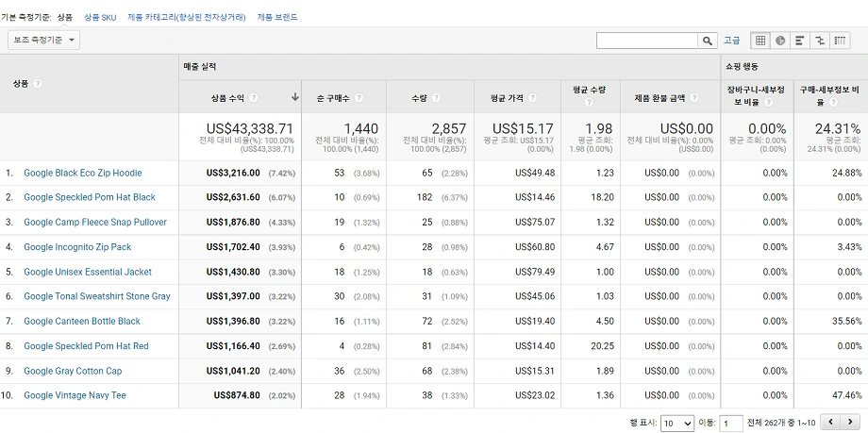Switch to comparison view icon

coord(820,41)
